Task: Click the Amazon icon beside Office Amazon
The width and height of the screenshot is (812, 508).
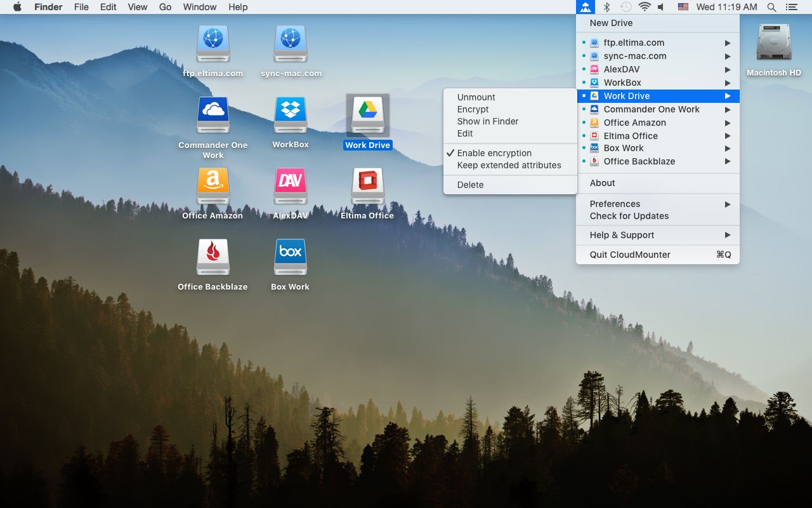Action: tap(593, 123)
